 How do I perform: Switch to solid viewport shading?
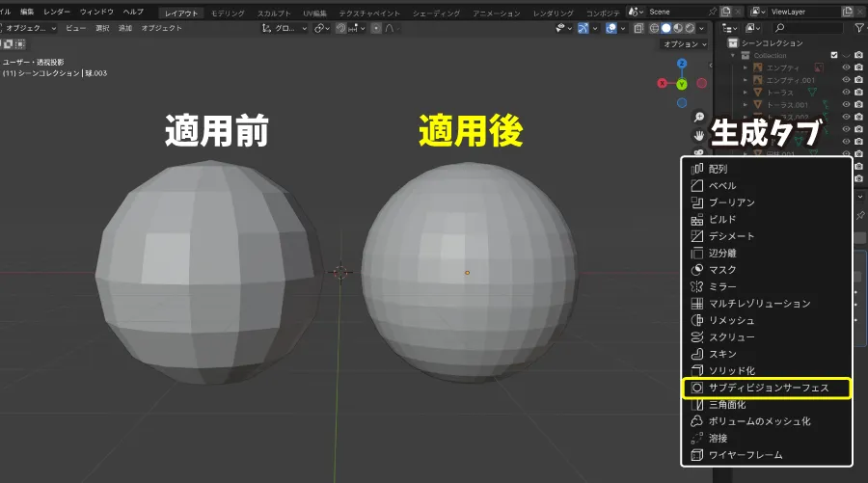pos(665,28)
